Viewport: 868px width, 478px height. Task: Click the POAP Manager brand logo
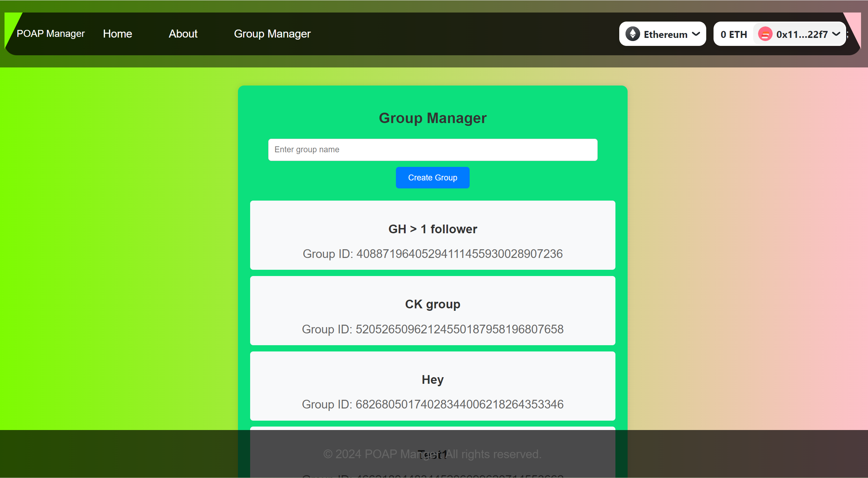pos(50,33)
